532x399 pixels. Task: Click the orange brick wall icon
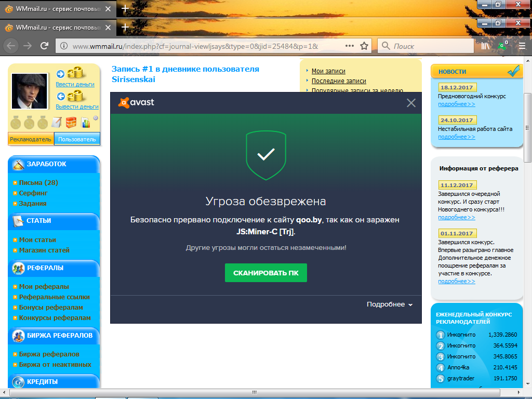[x=71, y=123]
